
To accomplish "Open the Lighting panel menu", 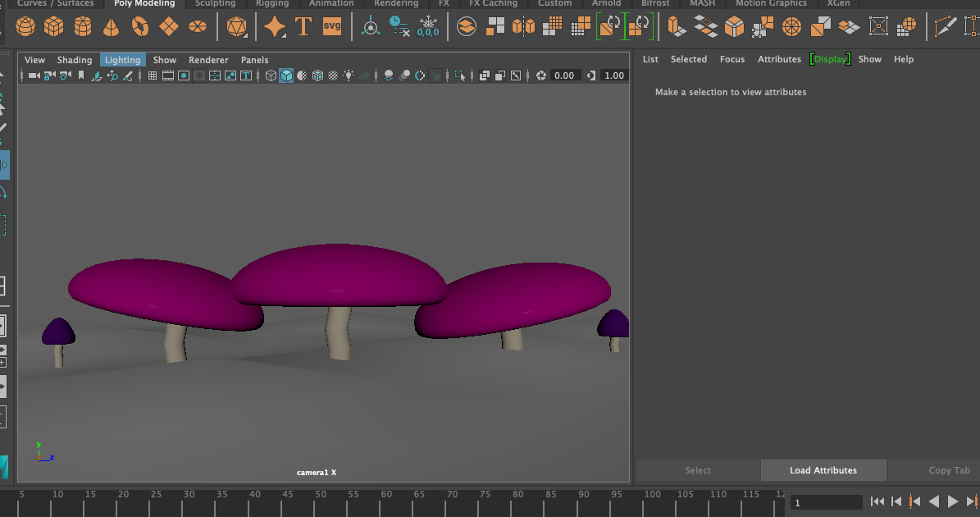I will click(x=122, y=60).
